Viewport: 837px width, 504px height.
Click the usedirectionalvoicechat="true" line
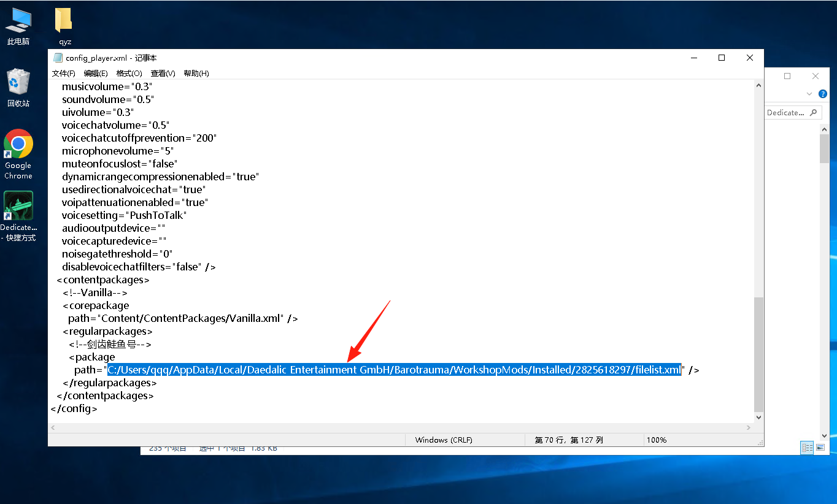pos(134,189)
